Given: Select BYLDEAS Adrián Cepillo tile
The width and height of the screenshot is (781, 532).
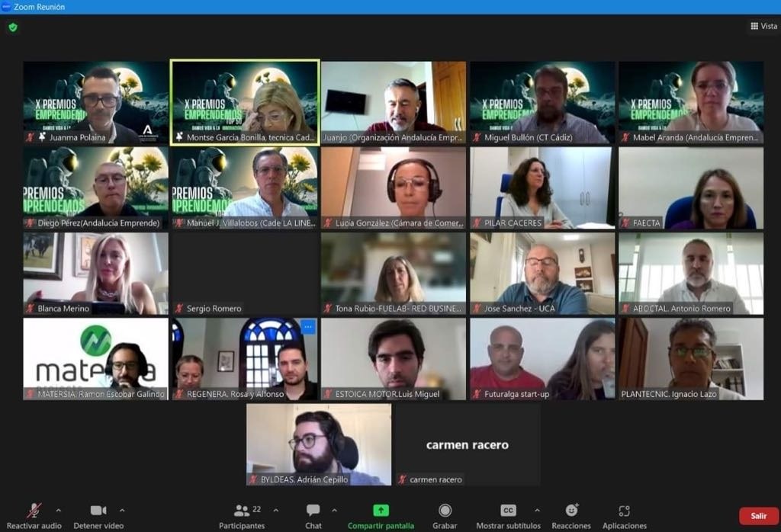Looking at the screenshot, I should tap(319, 444).
